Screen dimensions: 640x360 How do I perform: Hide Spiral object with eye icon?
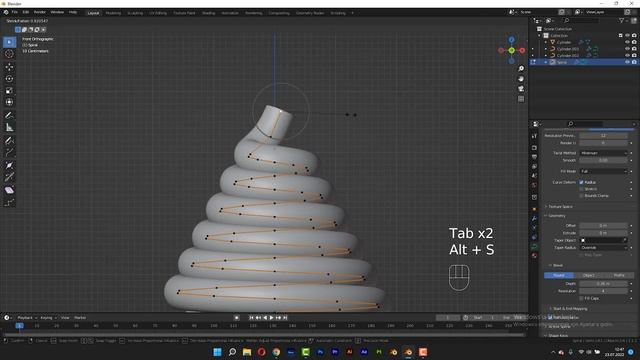point(627,62)
